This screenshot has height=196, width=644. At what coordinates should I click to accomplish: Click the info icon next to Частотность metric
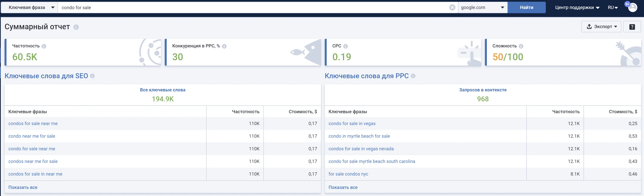coord(44,46)
